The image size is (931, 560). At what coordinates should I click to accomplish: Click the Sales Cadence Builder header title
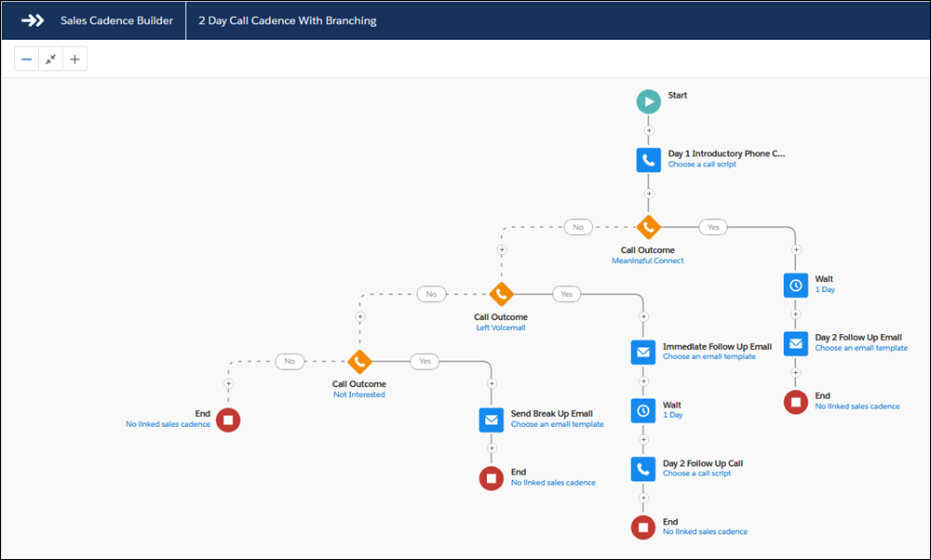click(x=117, y=20)
